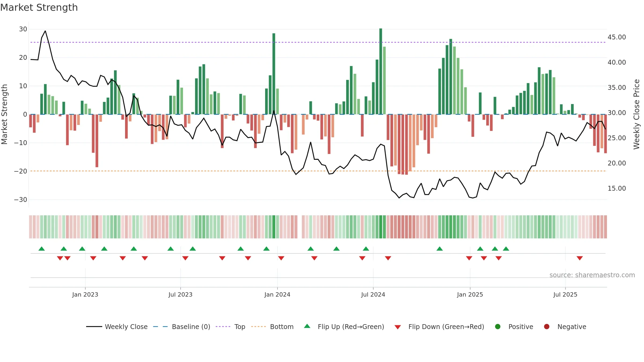Image resolution: width=644 pixels, height=362 pixels.
Task: Click the Jan 2025 axis label
Action: coord(470,294)
